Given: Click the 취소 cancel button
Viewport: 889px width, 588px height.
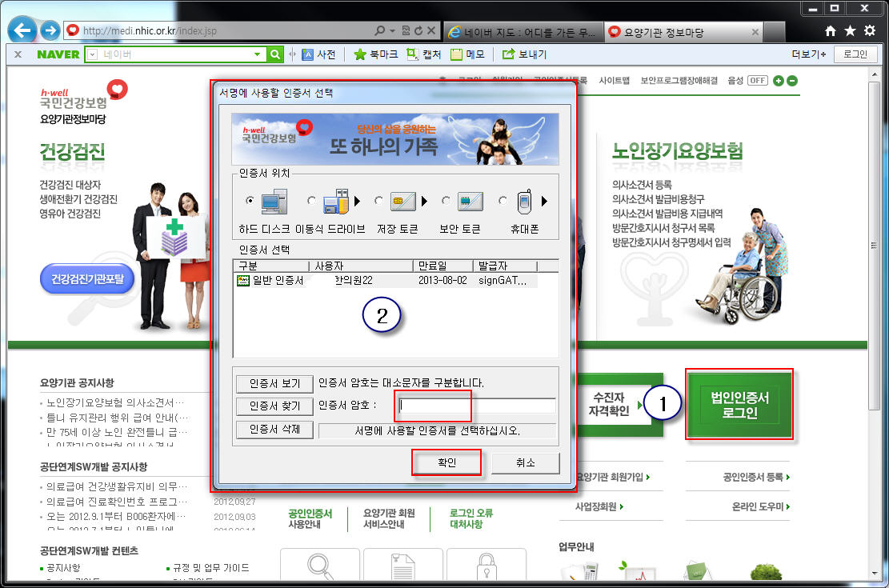Looking at the screenshot, I should [526, 462].
